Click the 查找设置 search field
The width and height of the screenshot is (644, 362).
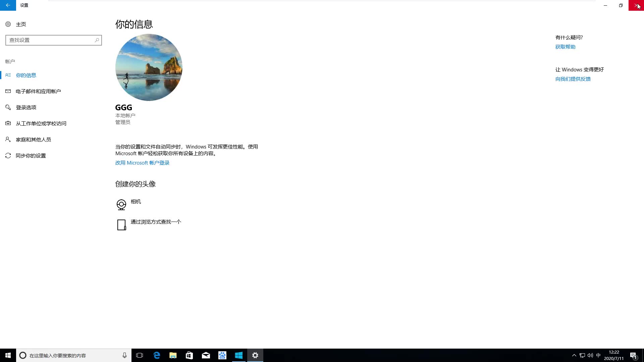point(50,40)
